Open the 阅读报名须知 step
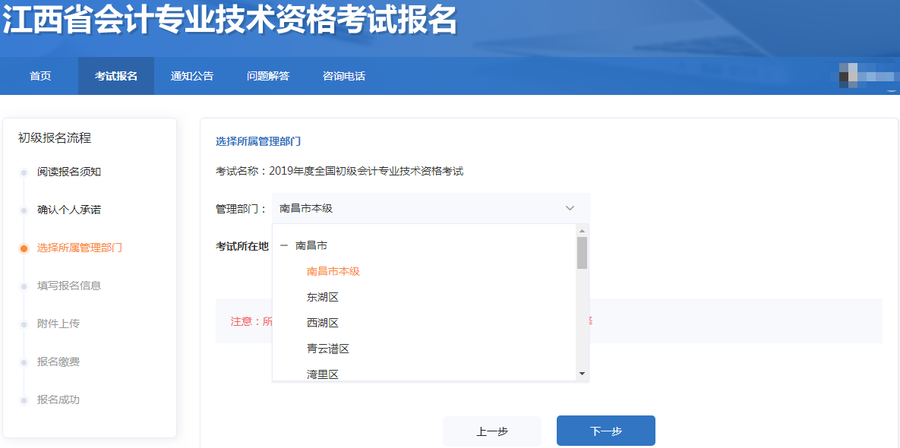Viewport: 900px width, 448px height. 69,172
